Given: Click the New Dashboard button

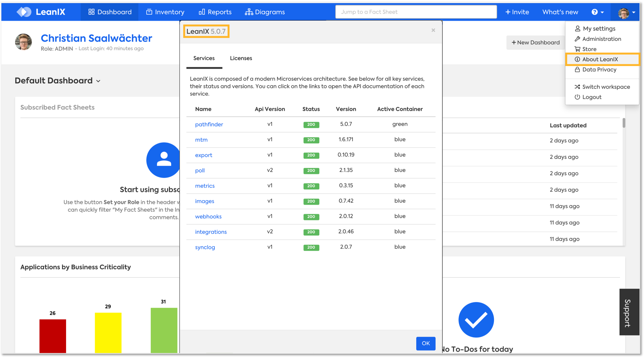Looking at the screenshot, I should pos(535,42).
